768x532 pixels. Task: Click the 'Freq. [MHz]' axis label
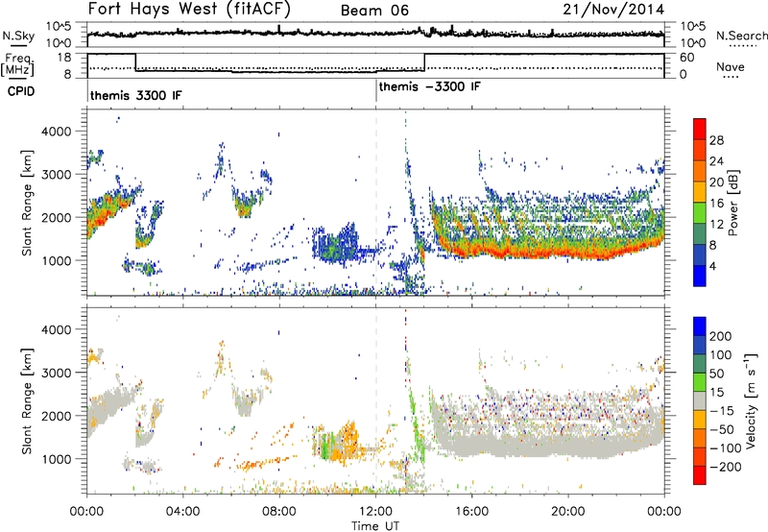point(17,65)
